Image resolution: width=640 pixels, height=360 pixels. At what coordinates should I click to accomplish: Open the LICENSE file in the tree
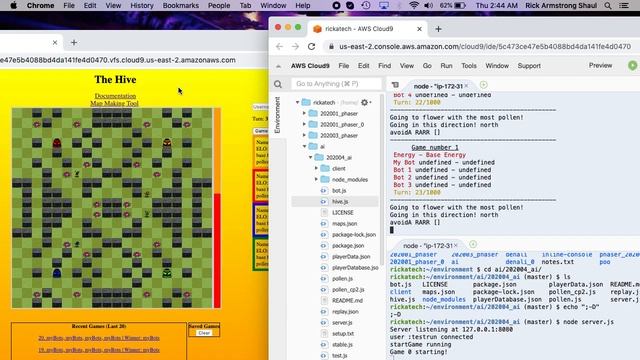342,213
